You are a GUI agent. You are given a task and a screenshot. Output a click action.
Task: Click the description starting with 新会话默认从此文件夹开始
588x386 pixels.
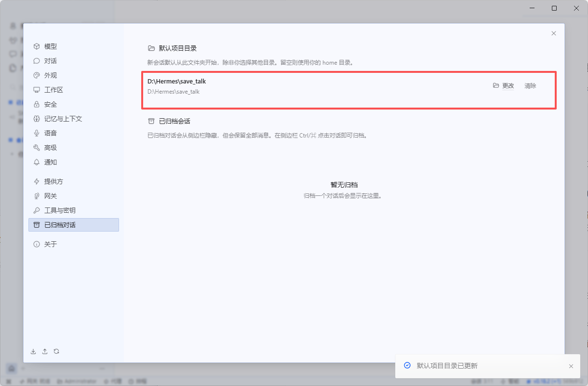click(x=251, y=62)
